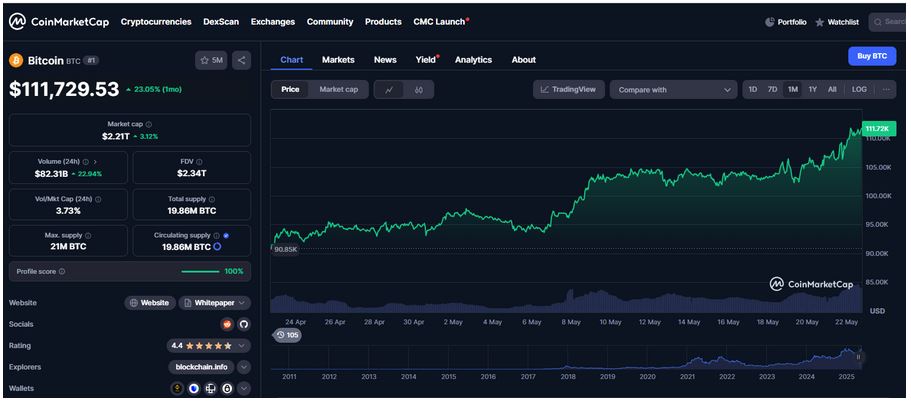Click Circulating supply info icon
The image size is (911, 402).
tap(216, 236)
